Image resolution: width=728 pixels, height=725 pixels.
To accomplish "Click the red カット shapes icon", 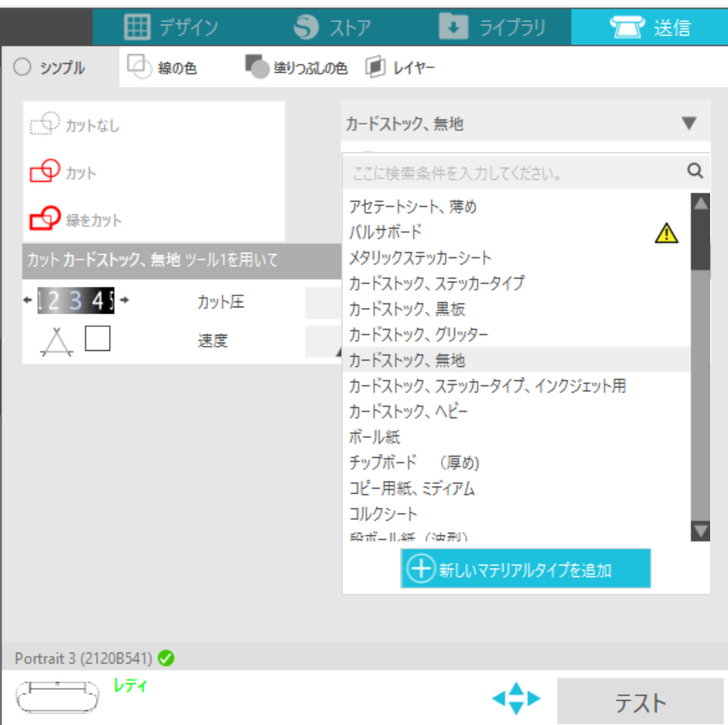I will [44, 171].
